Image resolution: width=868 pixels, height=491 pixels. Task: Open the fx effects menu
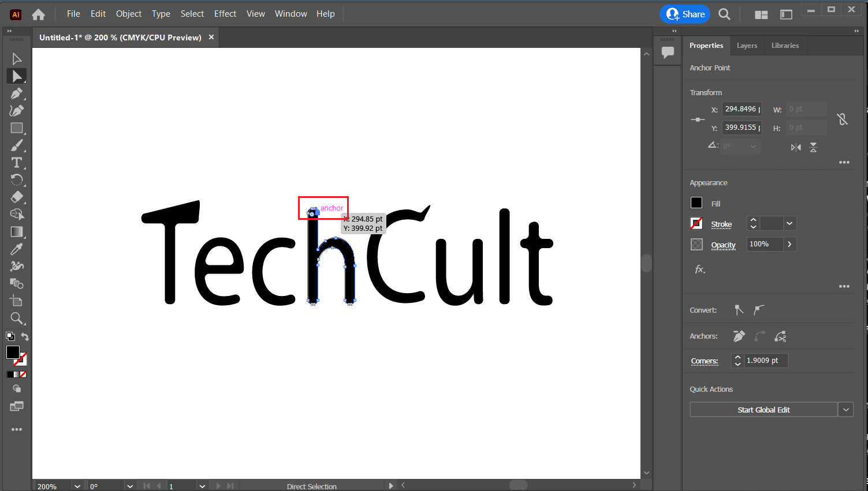pyautogui.click(x=699, y=269)
